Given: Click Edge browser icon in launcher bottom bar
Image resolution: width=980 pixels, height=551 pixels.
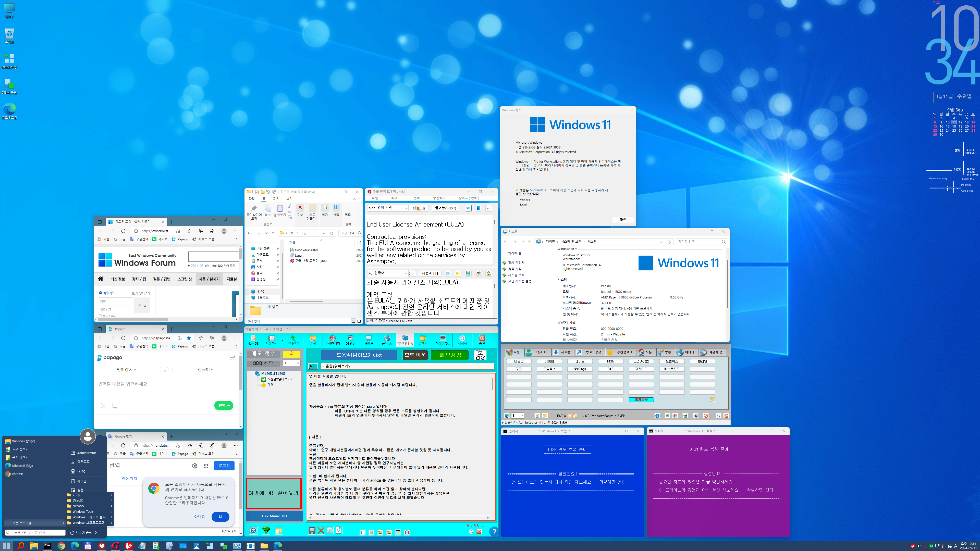Looking at the screenshot, I should pyautogui.click(x=507, y=416).
